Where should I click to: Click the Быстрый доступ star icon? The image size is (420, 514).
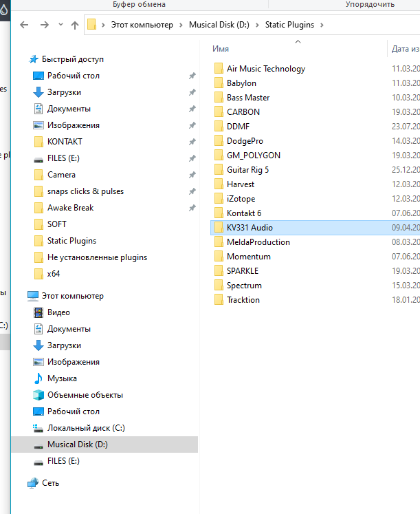point(34,59)
